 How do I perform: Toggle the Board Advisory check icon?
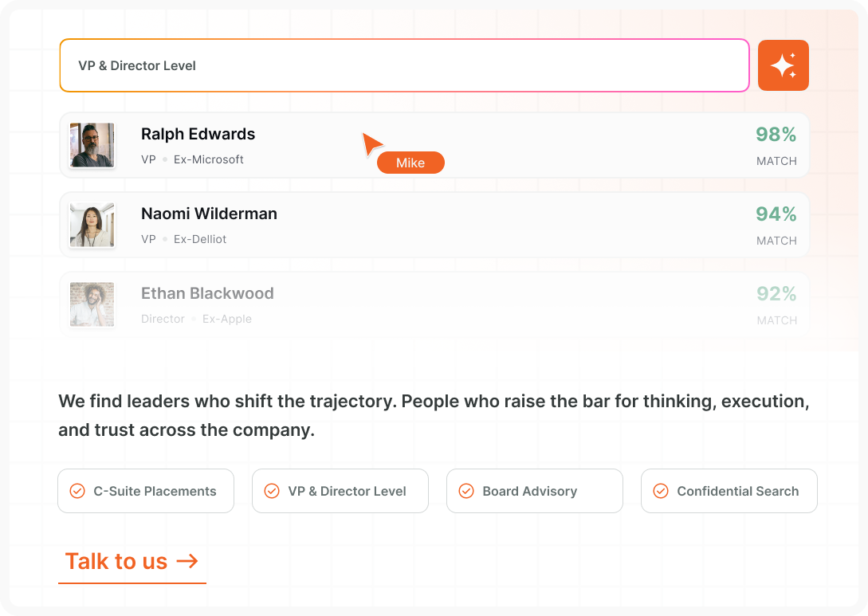click(466, 491)
